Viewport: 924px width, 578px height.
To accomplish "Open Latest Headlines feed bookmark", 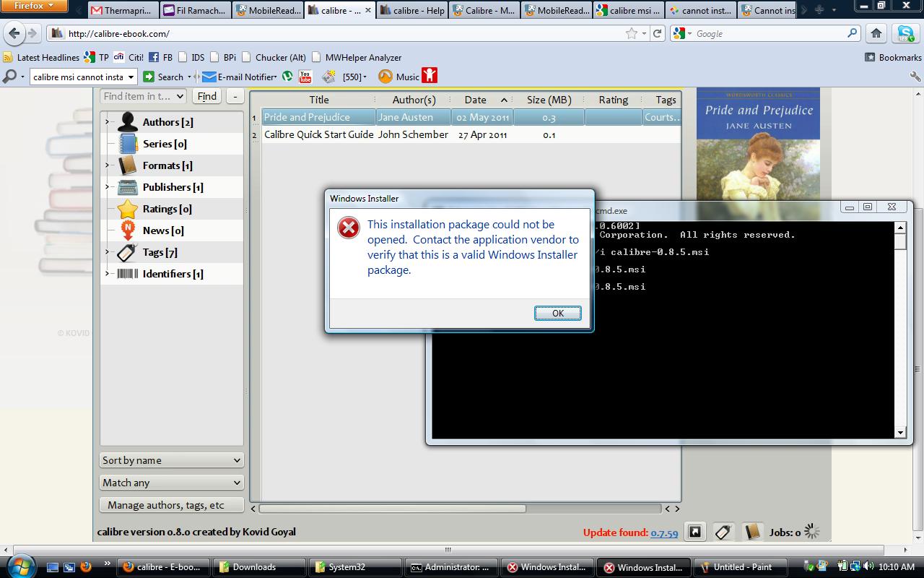I will (x=41, y=57).
